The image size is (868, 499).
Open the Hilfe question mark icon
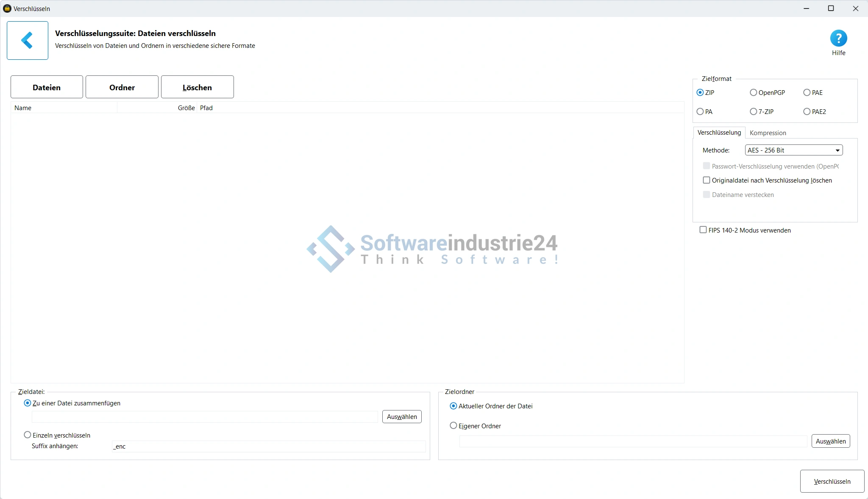tap(838, 39)
